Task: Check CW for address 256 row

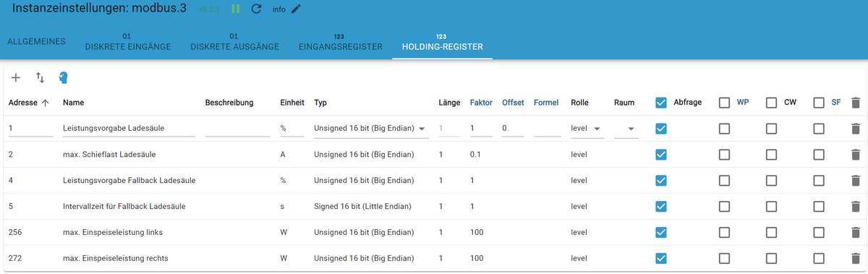Action: click(771, 232)
